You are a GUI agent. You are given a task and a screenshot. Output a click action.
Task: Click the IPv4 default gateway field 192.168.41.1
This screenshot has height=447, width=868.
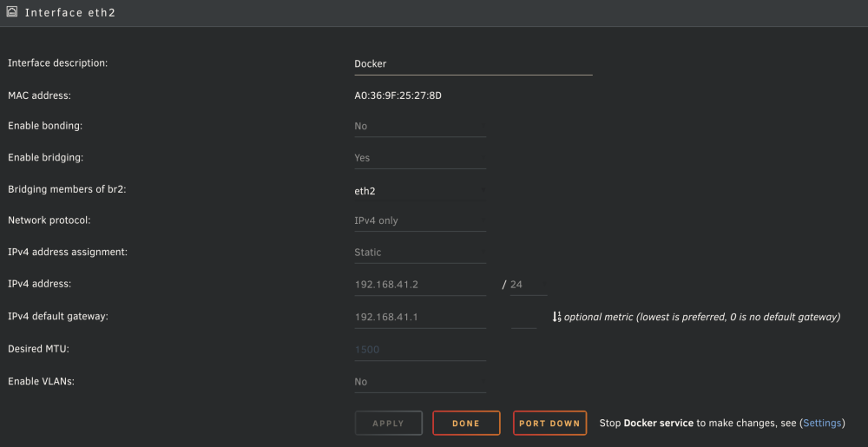point(420,317)
